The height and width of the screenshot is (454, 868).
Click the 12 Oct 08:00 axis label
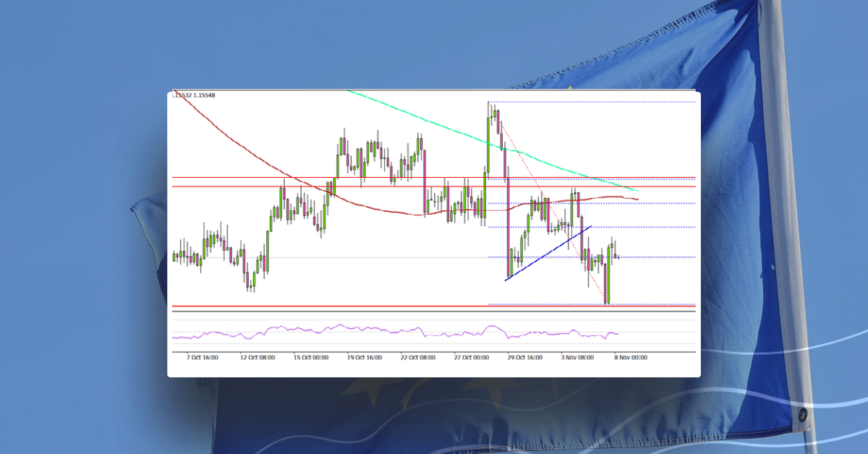tap(258, 356)
